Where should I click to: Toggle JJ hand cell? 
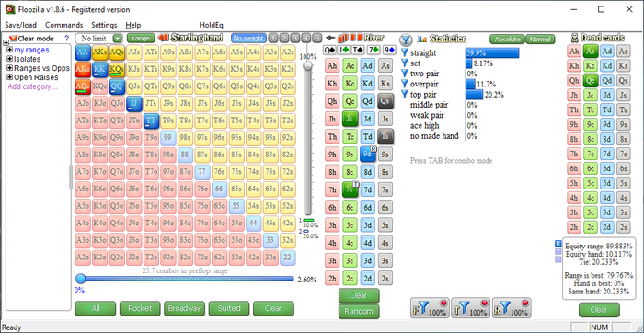[x=134, y=103]
